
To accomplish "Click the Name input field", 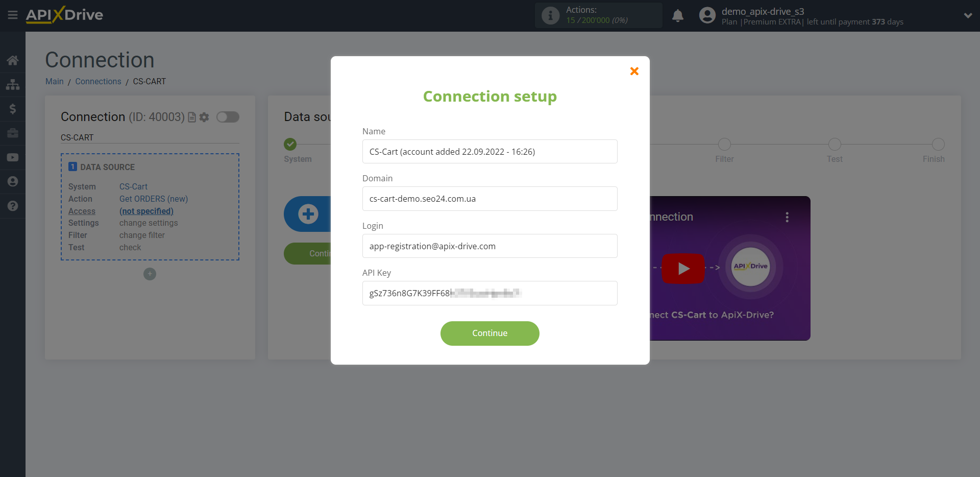I will pyautogui.click(x=490, y=152).
